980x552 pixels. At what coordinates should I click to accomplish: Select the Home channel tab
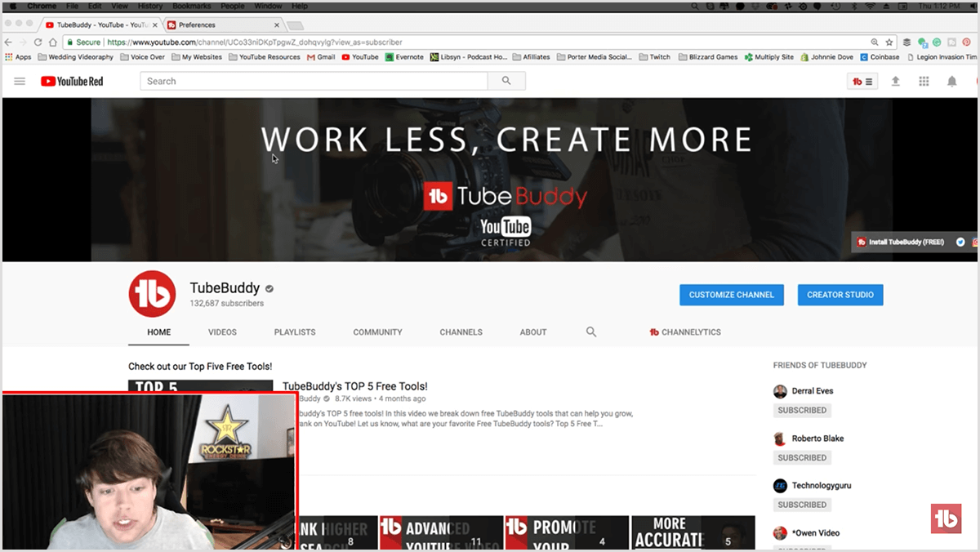(x=158, y=332)
